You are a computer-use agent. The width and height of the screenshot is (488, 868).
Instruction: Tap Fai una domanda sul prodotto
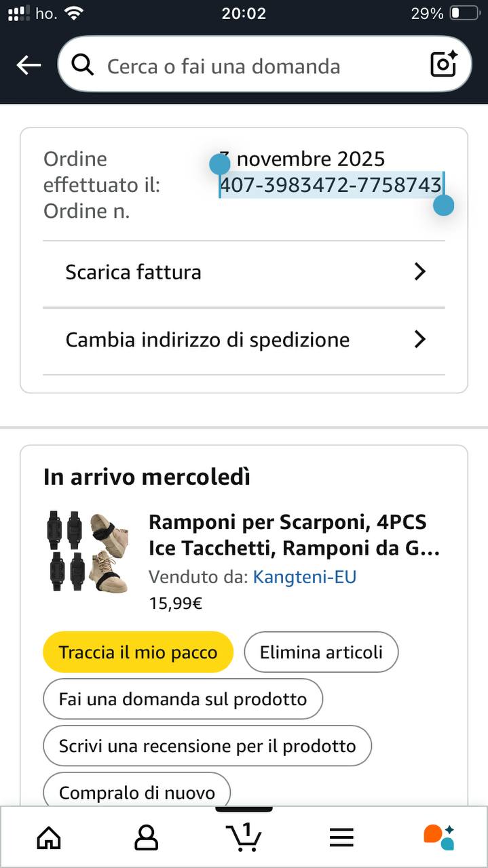click(x=183, y=699)
